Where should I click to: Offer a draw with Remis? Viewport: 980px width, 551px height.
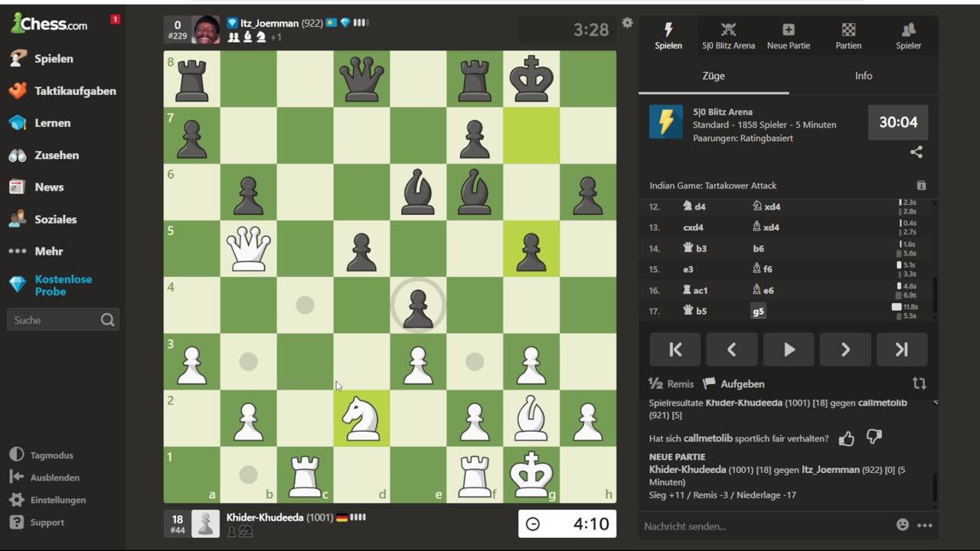pos(671,384)
